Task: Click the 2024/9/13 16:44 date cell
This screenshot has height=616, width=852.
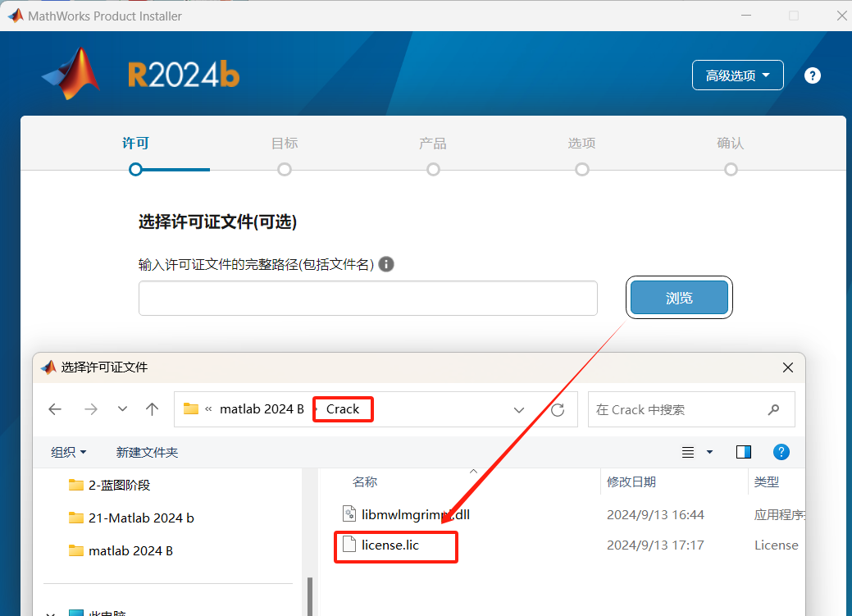Action: point(655,514)
